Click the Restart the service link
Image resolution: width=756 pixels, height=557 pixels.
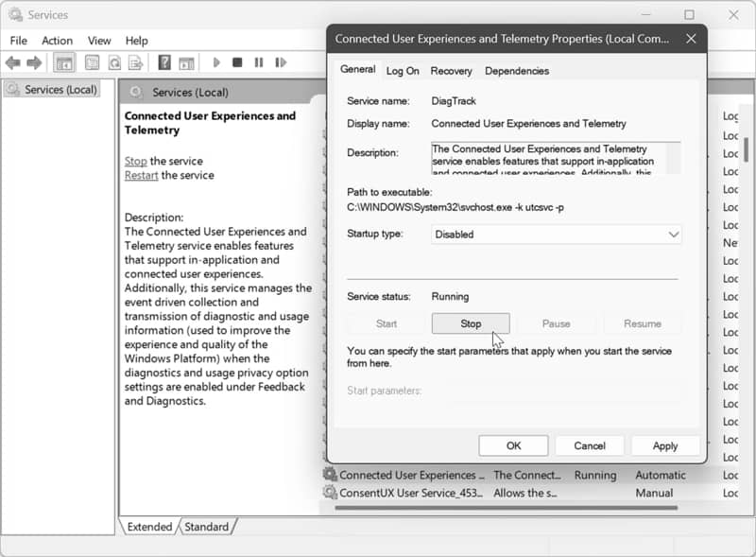tap(141, 175)
